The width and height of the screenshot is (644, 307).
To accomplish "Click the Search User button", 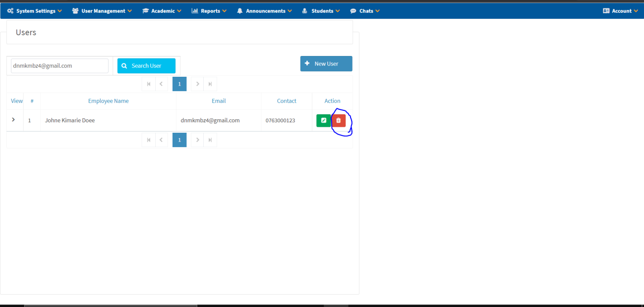I will click(x=146, y=66).
